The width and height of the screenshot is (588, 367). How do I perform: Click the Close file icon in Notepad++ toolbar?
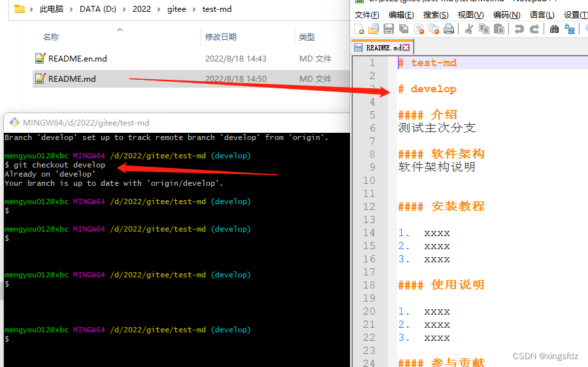(419, 29)
